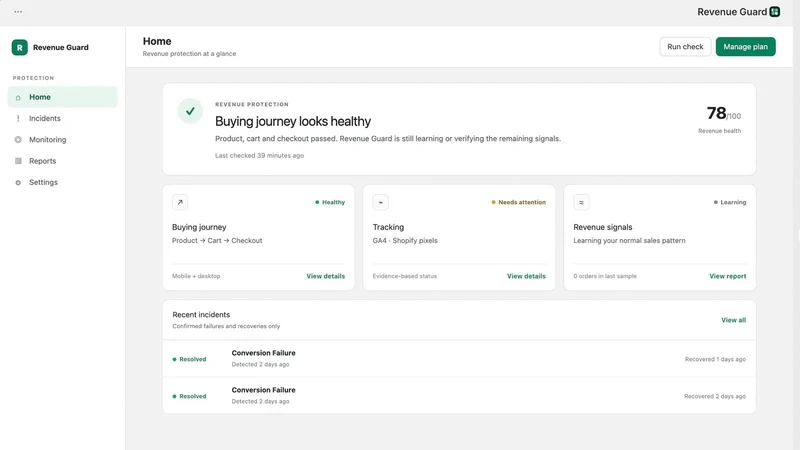Click the Buying journey arrow icon

point(180,202)
